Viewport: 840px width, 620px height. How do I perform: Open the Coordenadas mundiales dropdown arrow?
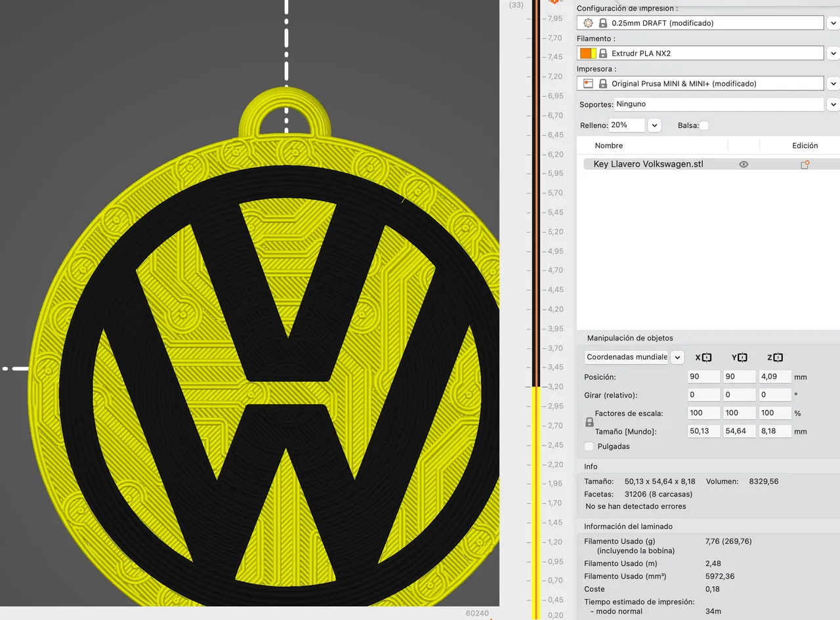pos(677,358)
